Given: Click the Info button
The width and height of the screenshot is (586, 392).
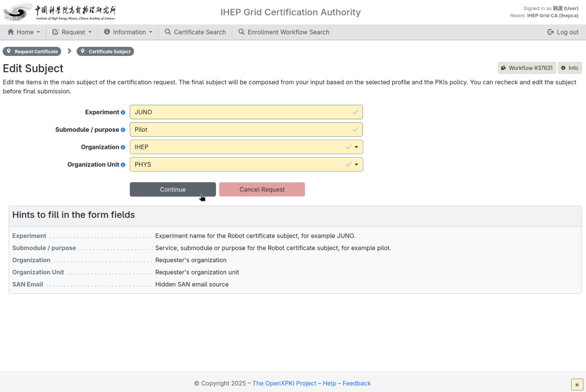Looking at the screenshot, I should [x=570, y=68].
